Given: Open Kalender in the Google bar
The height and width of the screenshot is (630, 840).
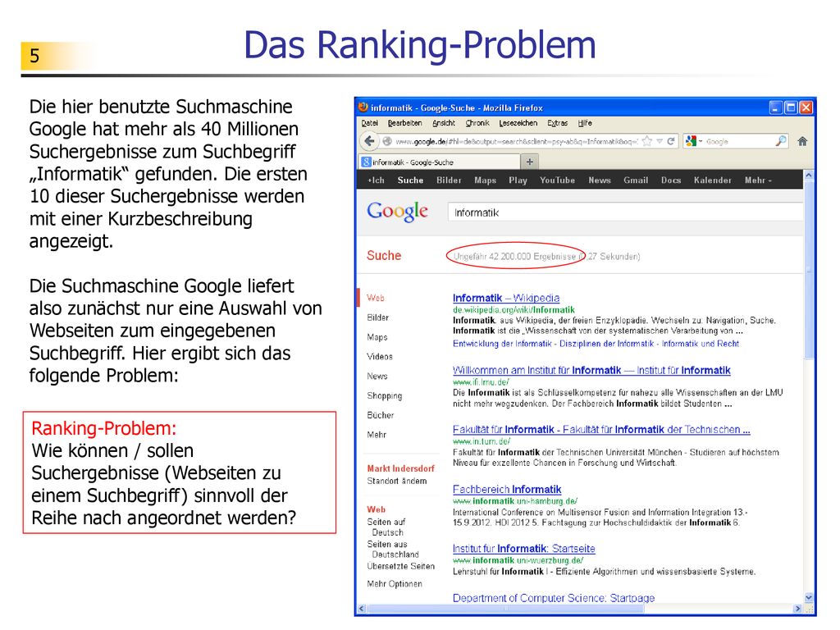Looking at the screenshot, I should point(713,180).
